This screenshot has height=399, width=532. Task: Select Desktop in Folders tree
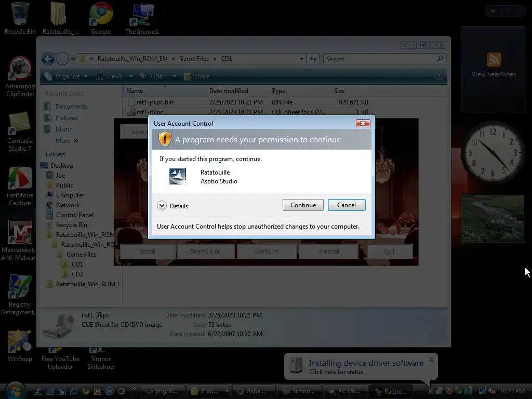57,166
